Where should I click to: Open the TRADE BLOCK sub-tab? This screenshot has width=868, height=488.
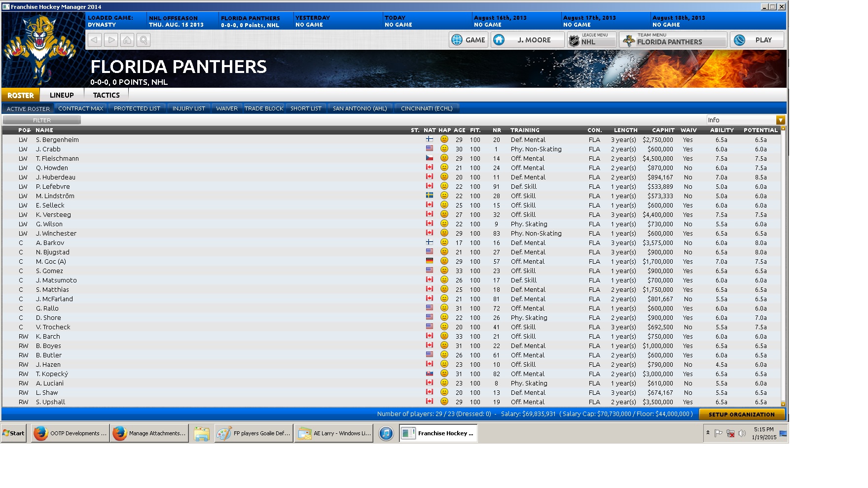264,108
